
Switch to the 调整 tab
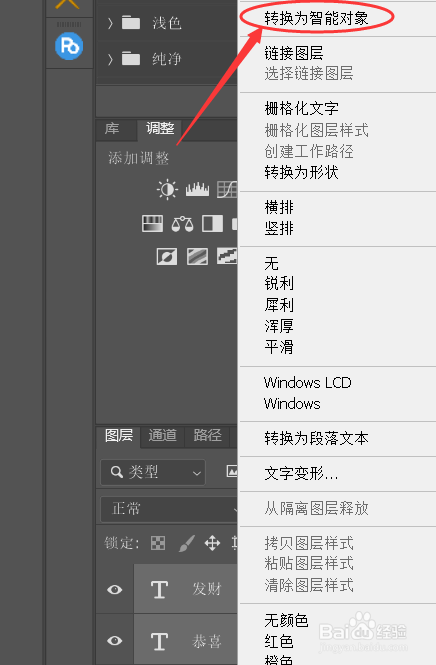tap(160, 129)
